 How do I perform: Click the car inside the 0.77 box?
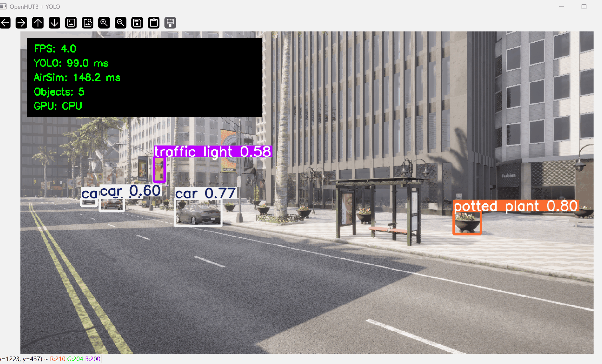[x=198, y=214]
